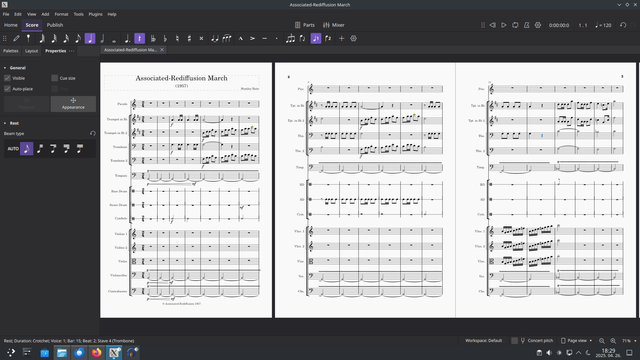Open Firefox from the taskbar

(x=97, y=353)
